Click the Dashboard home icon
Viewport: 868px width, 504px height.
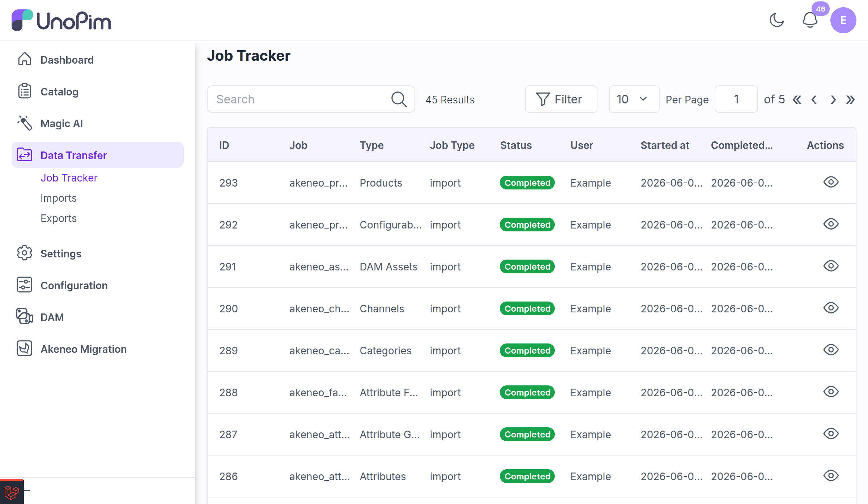click(25, 59)
